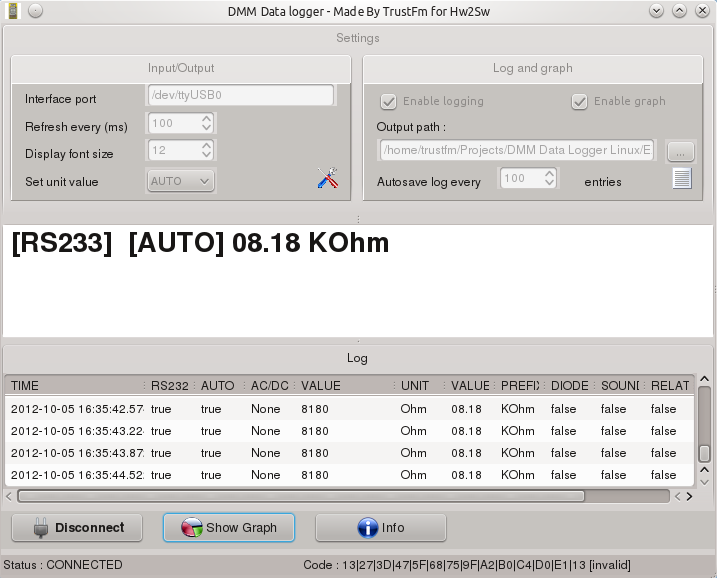
Task: Toggle the Enable logging checkbox
Action: [388, 102]
